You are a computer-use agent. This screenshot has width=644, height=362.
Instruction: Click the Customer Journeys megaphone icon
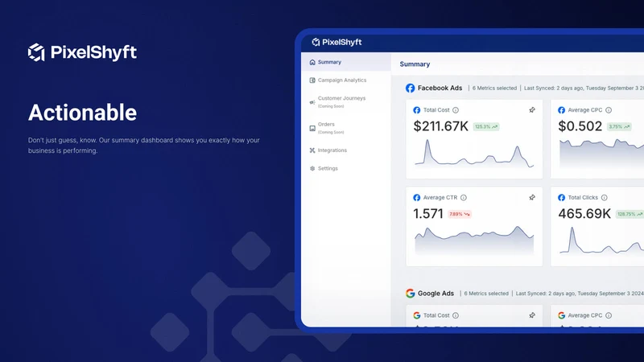(312, 102)
